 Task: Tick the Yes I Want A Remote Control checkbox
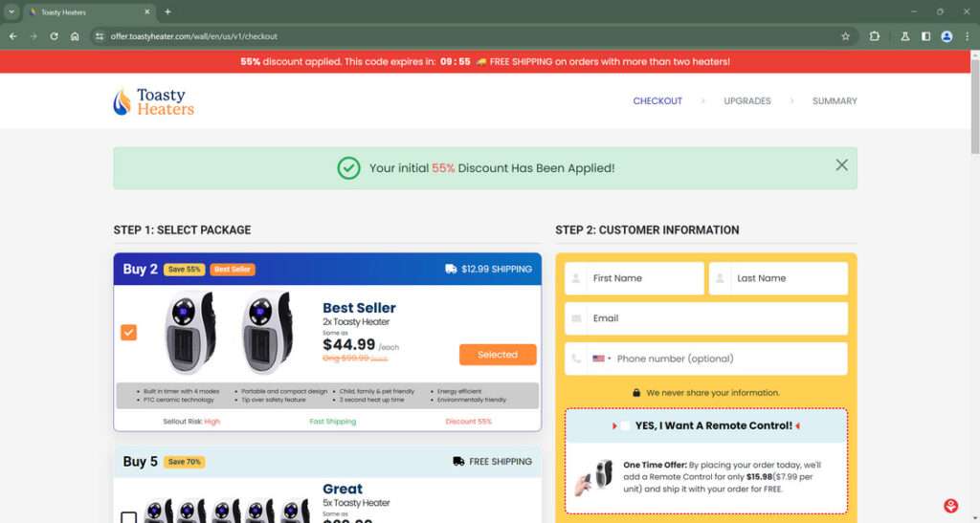625,425
